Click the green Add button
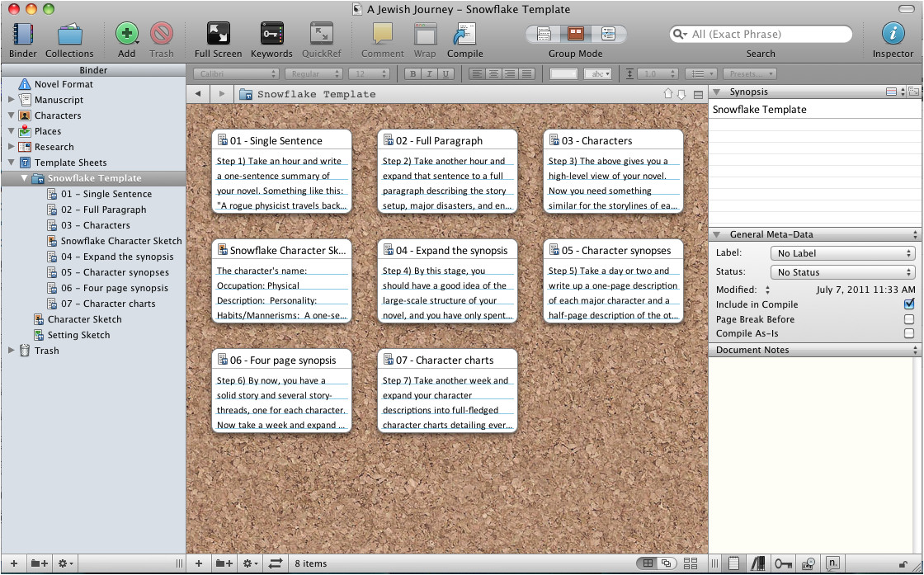Viewport: 924px width, 575px height. click(127, 34)
